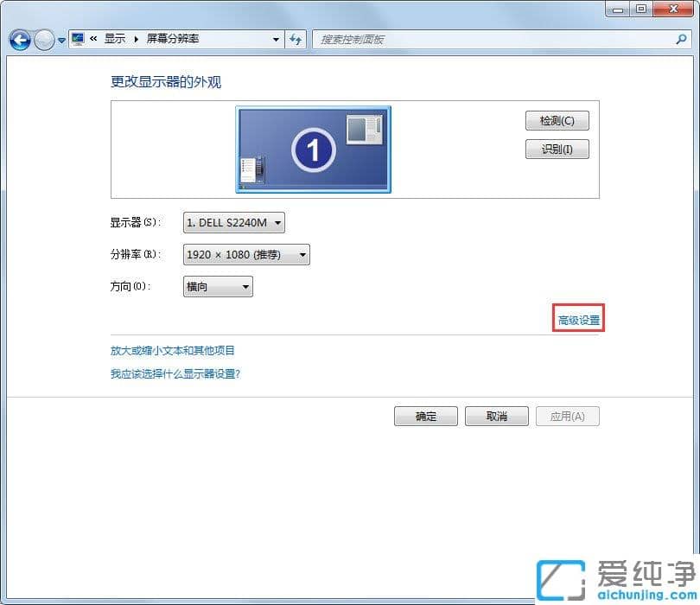The image size is (700, 605).
Task: Open the breadcrumb dropdown after 屏幕分辨率
Action: (275, 39)
